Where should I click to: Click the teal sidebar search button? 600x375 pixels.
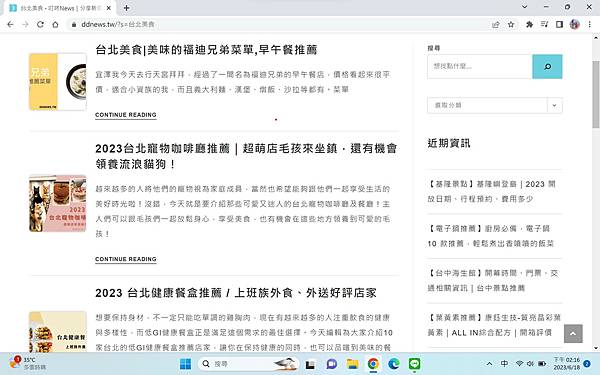(x=547, y=67)
